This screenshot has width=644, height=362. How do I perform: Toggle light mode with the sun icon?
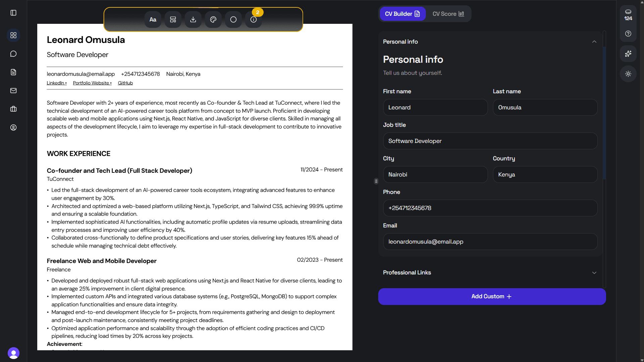[x=628, y=74]
